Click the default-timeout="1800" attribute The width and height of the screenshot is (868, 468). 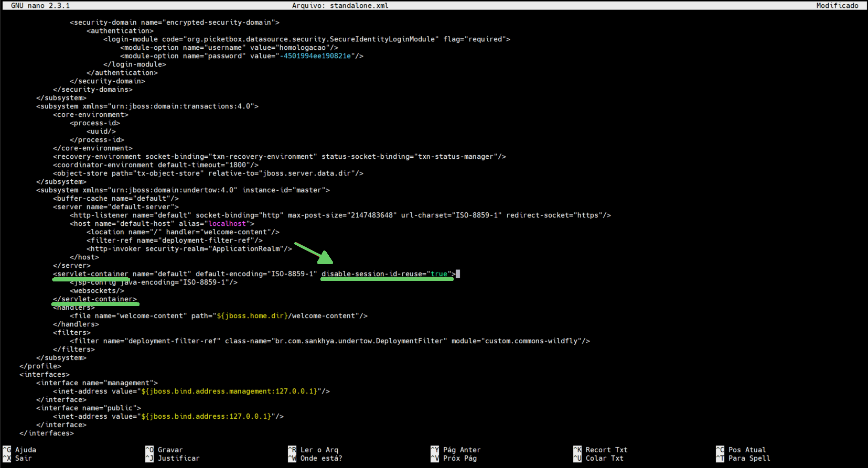[204, 165]
